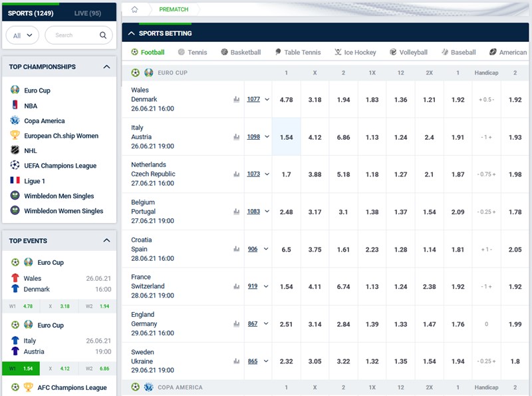Switch to the Live (95) tab
This screenshot has width=532, height=396.
pos(89,13)
